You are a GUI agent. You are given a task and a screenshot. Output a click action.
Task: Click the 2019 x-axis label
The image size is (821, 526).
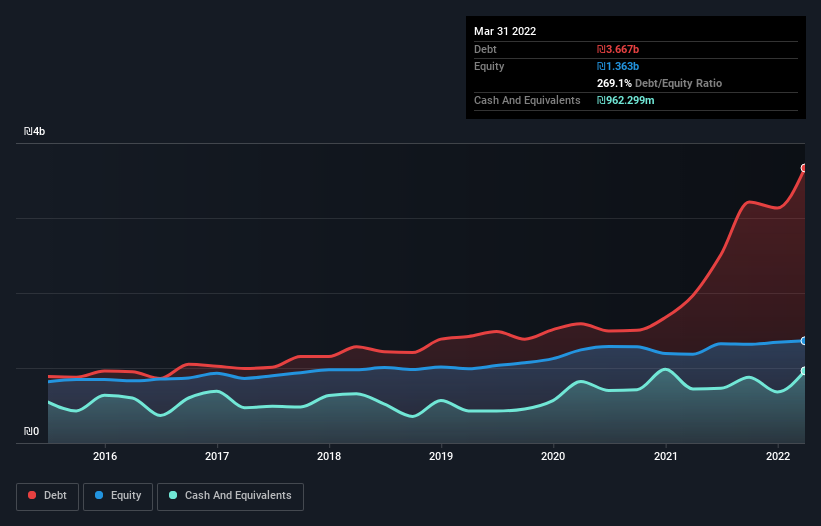pos(441,456)
